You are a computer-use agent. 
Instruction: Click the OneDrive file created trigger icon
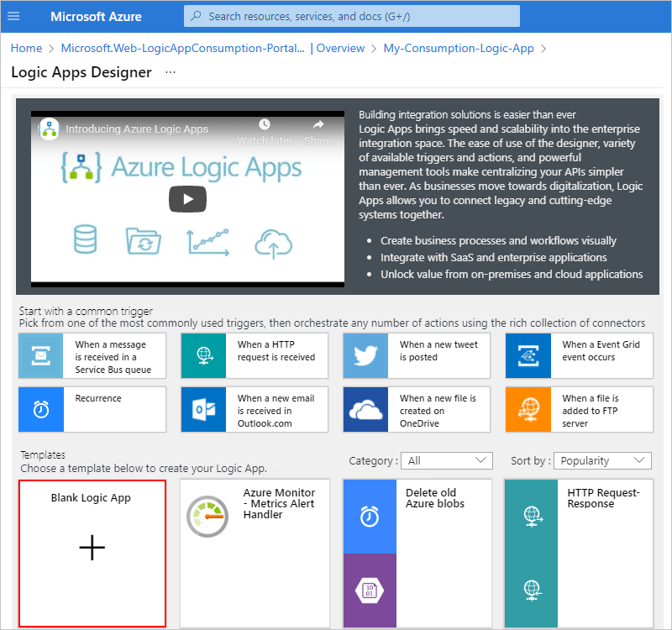click(x=365, y=409)
